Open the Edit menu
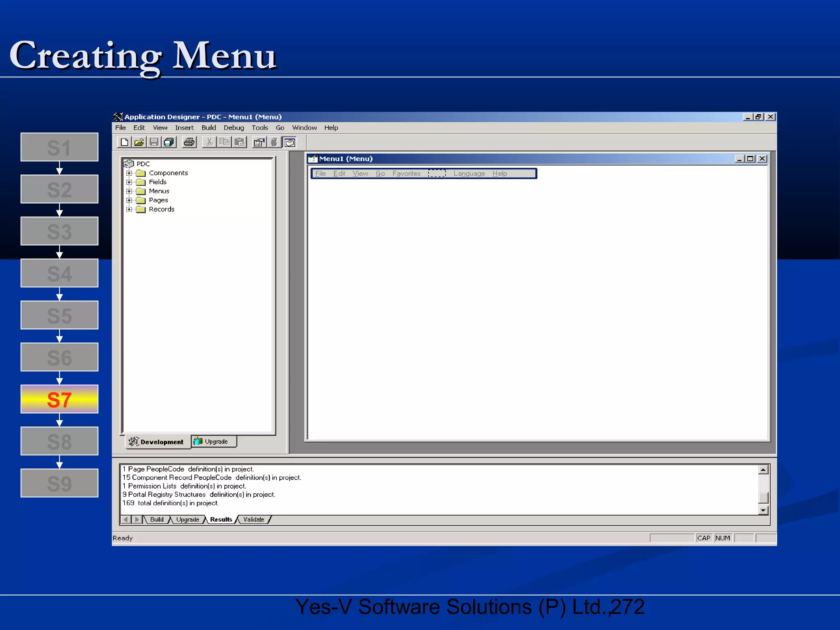This screenshot has width=840, height=630. 139,128
